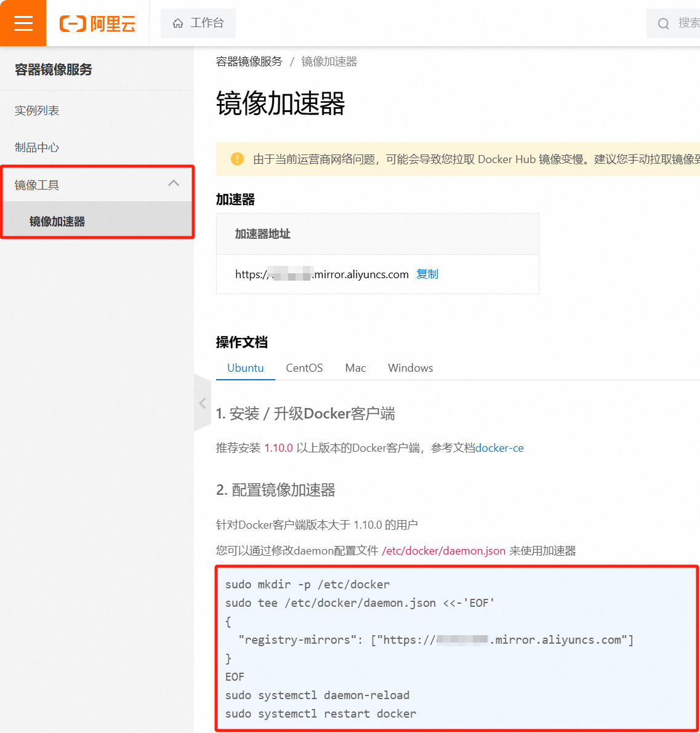Screen dimensions: 700x733
Task: Switch to the Windows tab
Action: (411, 368)
